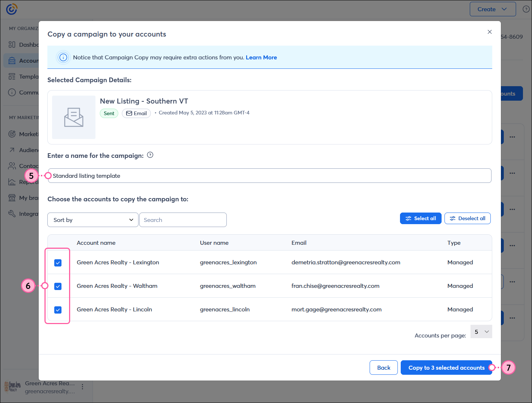
Task: Click the Green Acres Realty logo avatar
Action: (x=13, y=387)
